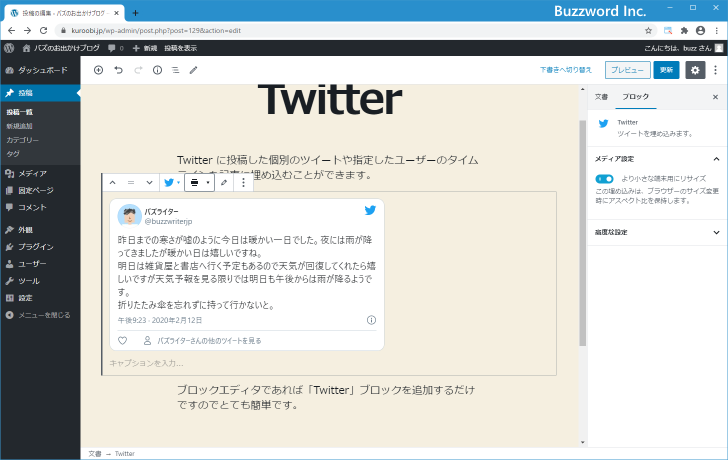Open the settings gear panel
Viewport: 728px width, 460px height.
tap(695, 70)
